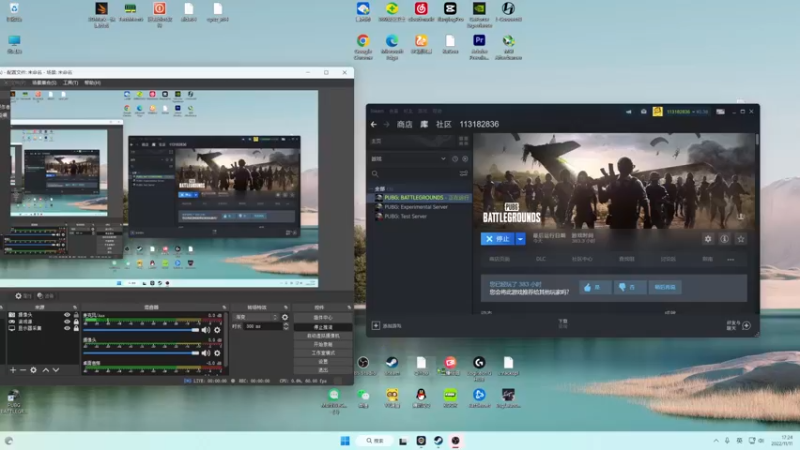Mute the first OBS mixer channel
Image resolution: width=800 pixels, height=450 pixels.
(206, 330)
